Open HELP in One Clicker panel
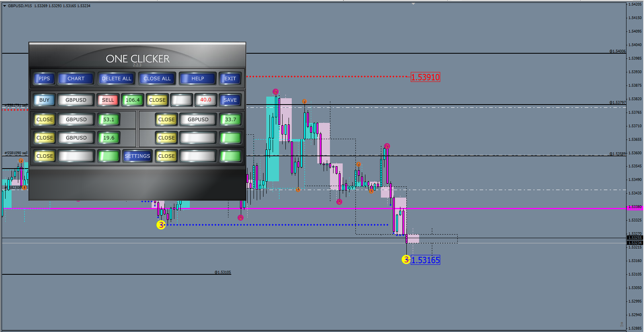Screen dimensions: 644x332 pyautogui.click(x=197, y=78)
